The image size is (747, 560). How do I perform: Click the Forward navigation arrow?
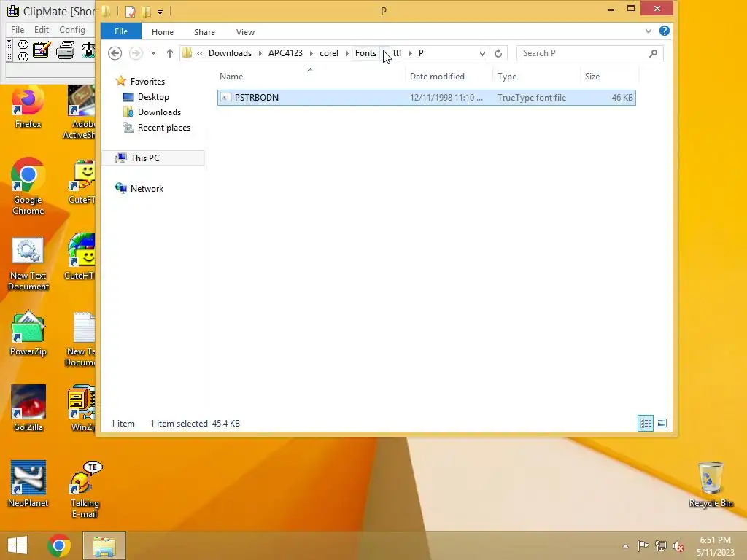136,52
